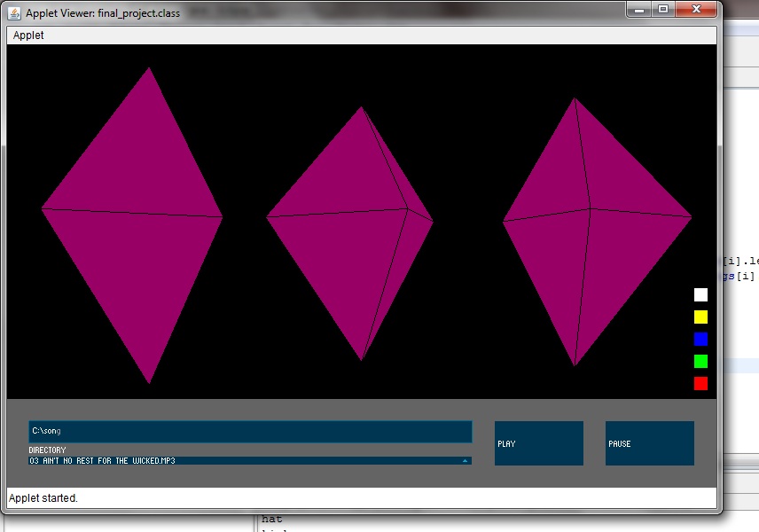759x532 pixels.
Task: Close the Applet Viewer window
Action: click(696, 9)
